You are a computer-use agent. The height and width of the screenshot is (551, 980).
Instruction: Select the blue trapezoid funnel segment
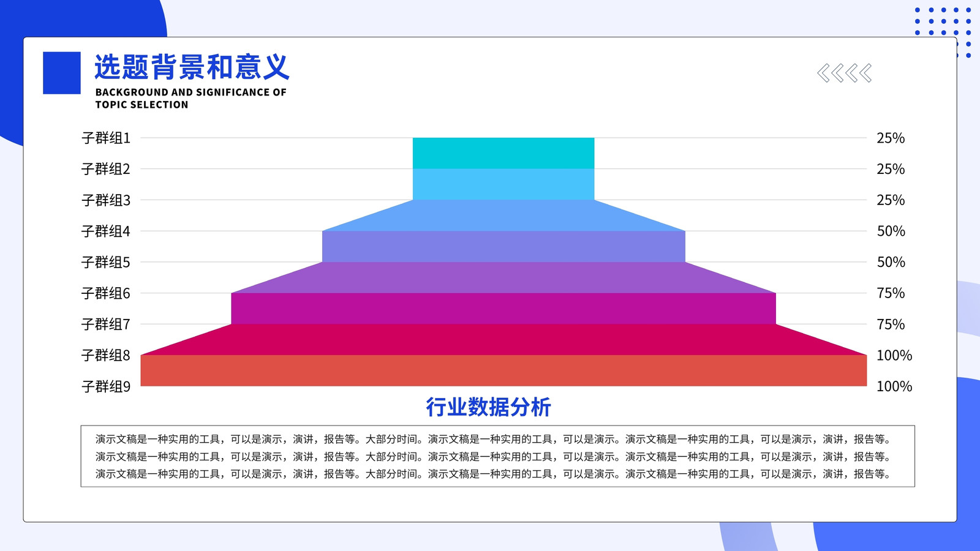[503, 216]
